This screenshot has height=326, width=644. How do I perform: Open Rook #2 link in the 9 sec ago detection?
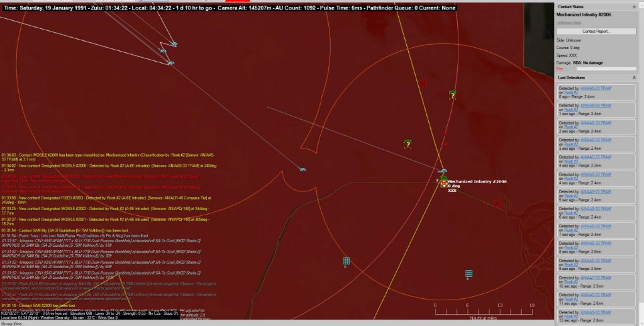(571, 265)
